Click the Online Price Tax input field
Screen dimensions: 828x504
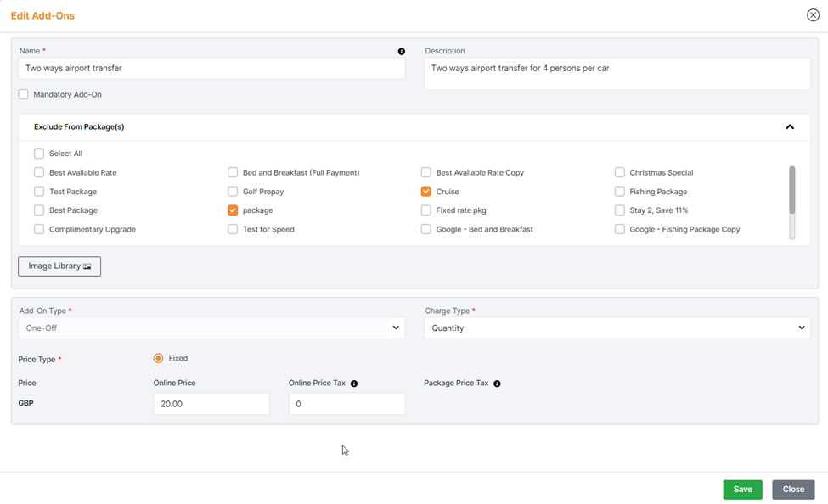pyautogui.click(x=346, y=404)
